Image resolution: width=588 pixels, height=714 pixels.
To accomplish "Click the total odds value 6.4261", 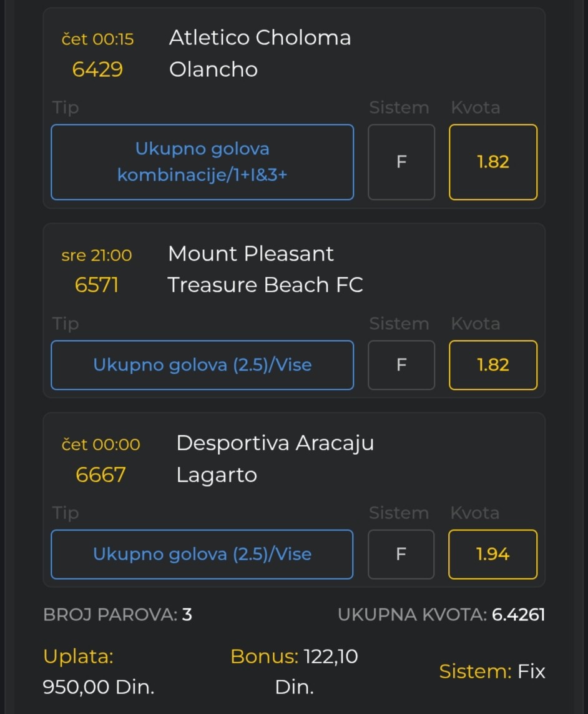I will click(x=518, y=615).
